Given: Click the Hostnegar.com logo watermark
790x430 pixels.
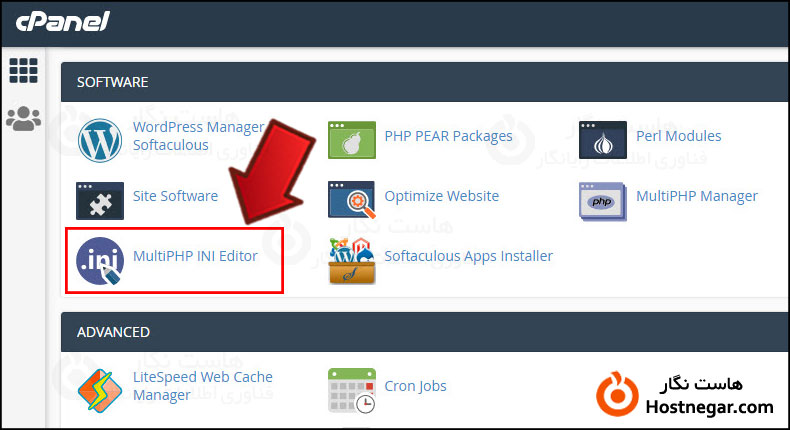Looking at the screenshot, I should [690, 396].
